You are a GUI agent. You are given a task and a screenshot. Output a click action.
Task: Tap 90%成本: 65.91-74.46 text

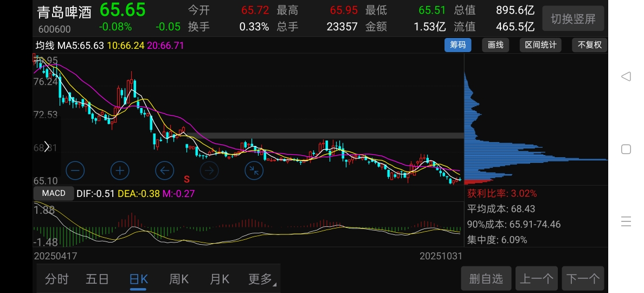coord(514,225)
